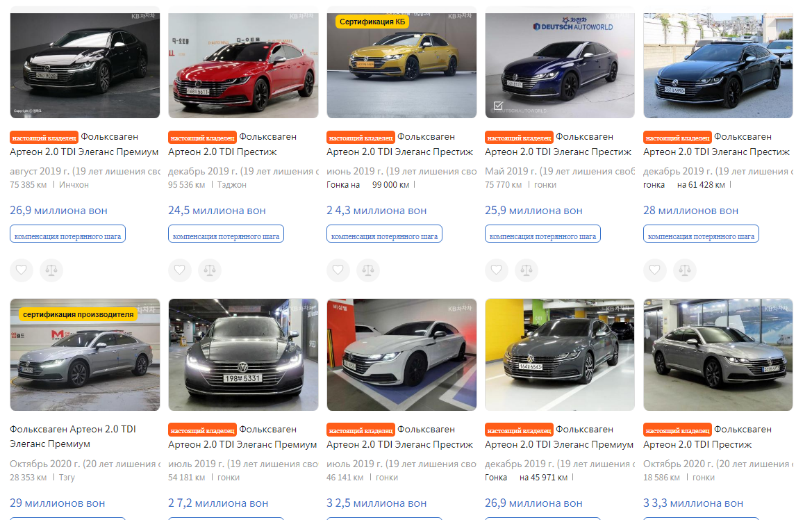View the dark grey Arteon photo at 45 971 km
Viewport: 812px width, 520px height.
point(560,355)
